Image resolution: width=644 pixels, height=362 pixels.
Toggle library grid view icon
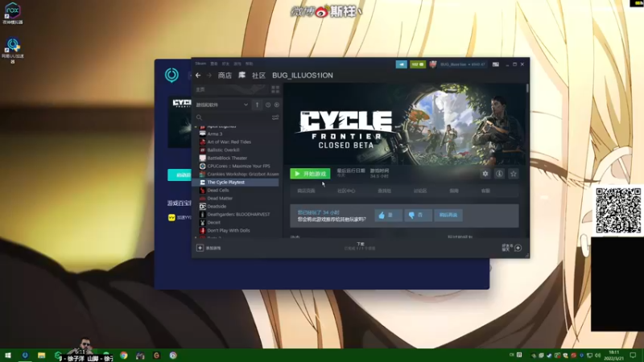(275, 89)
